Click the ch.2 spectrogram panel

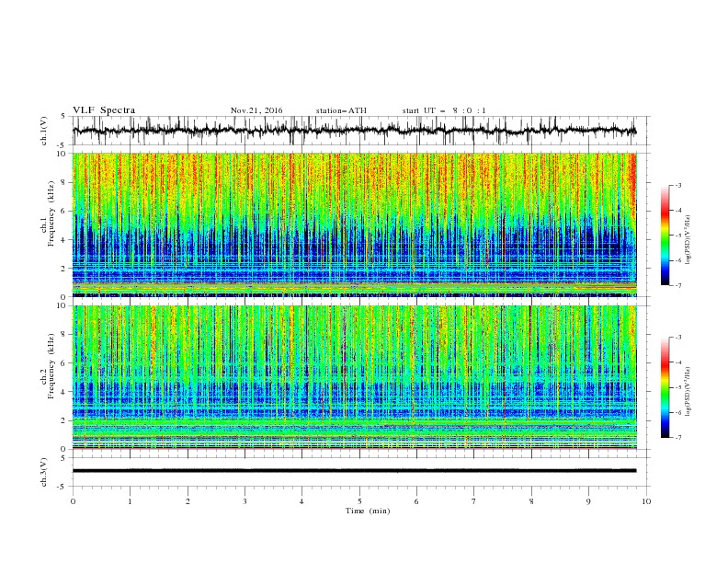tap(355, 377)
